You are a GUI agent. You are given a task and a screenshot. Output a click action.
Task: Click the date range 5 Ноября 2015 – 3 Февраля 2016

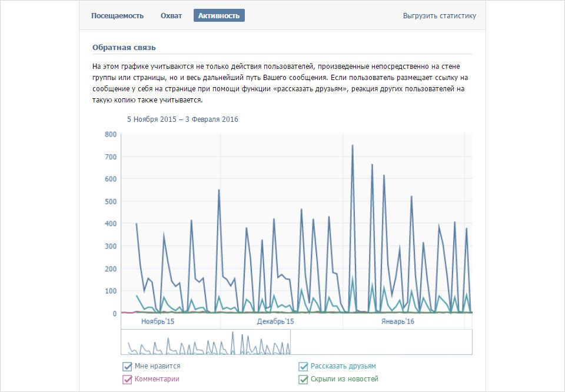tap(182, 119)
